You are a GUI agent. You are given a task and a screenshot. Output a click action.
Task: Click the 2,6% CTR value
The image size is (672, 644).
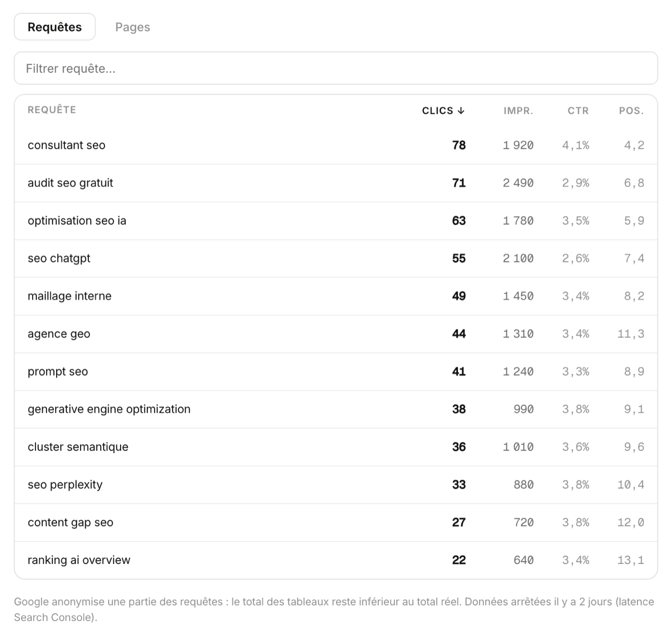pyautogui.click(x=576, y=259)
